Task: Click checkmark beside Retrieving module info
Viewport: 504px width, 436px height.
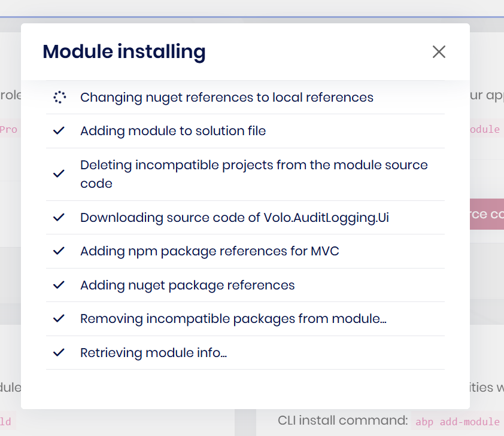Action: click(59, 353)
